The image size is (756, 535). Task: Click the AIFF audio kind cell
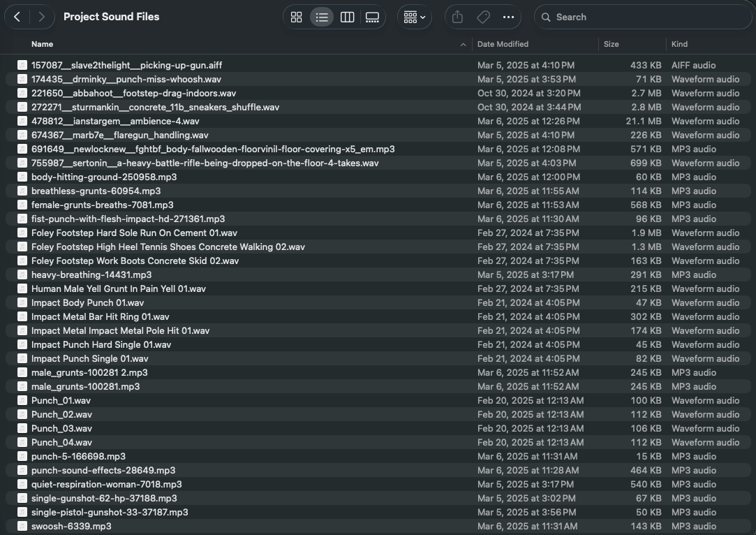tap(693, 65)
